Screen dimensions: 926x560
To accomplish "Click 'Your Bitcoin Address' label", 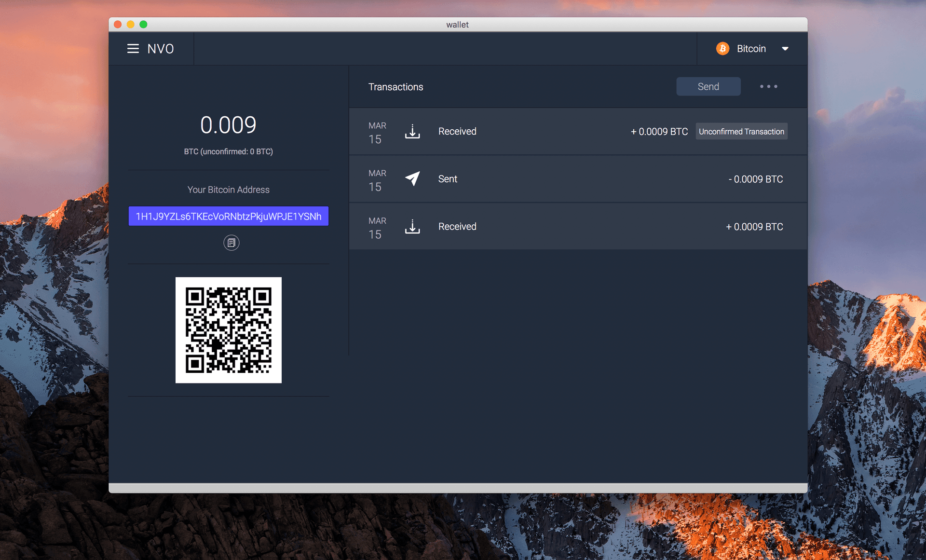I will coord(229,190).
